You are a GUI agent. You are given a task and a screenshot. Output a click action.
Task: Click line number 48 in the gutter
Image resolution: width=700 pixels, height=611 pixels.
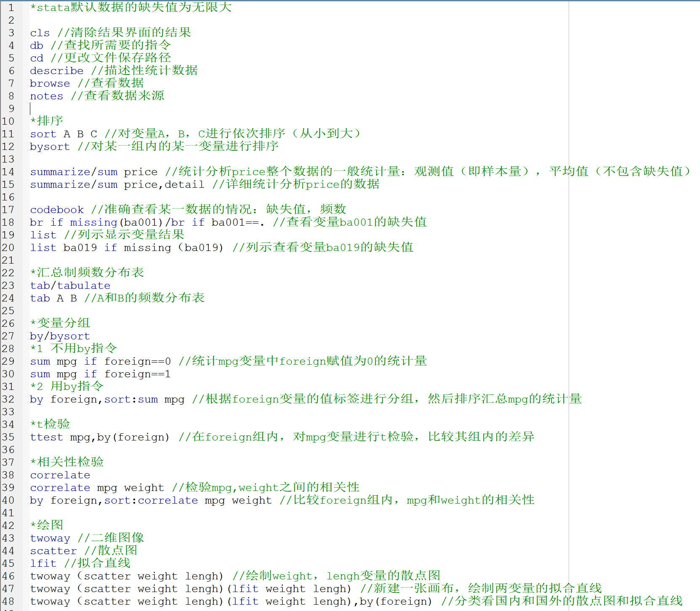pos(8,601)
